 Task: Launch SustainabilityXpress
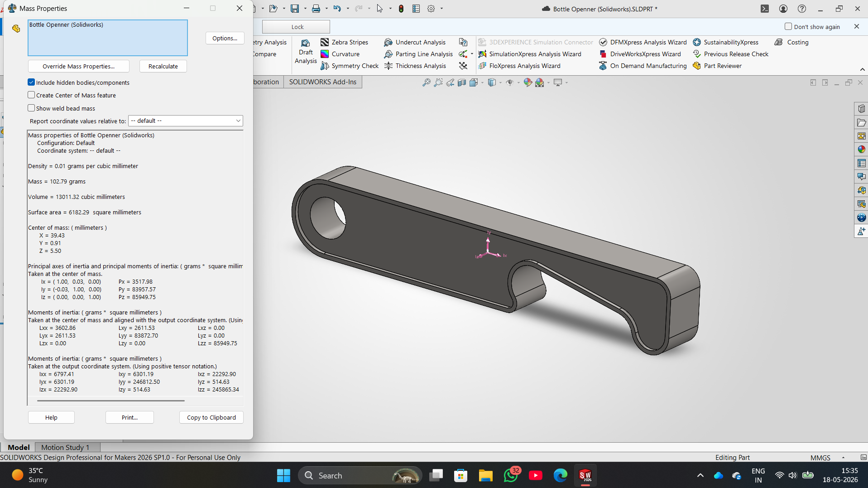[725, 42]
